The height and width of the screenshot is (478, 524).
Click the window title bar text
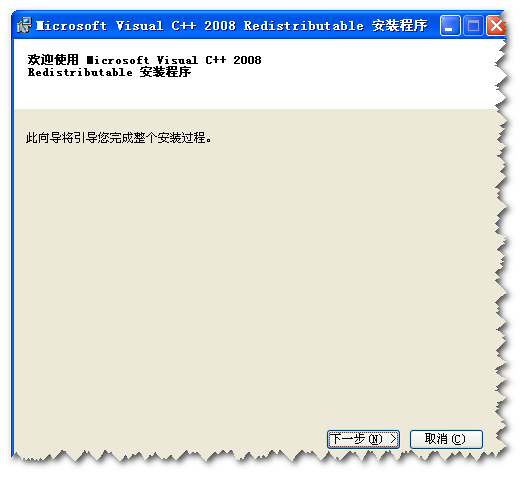232,26
